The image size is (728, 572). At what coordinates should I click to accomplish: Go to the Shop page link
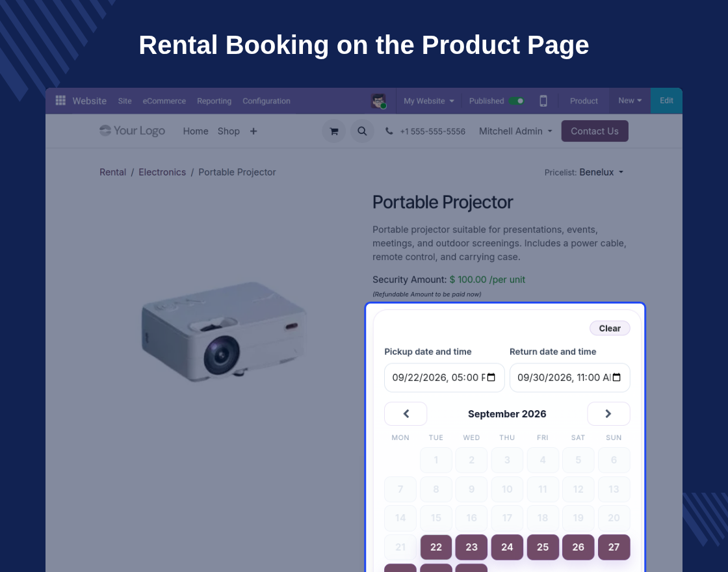point(228,131)
